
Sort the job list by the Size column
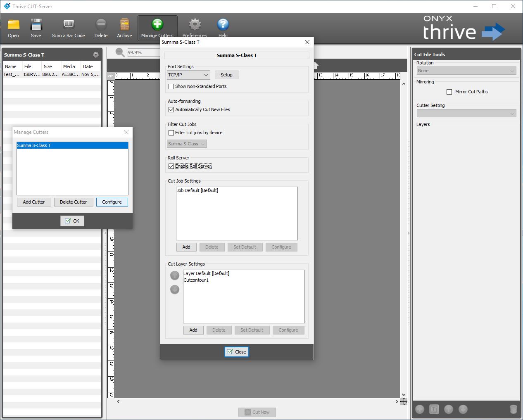[x=52, y=66]
